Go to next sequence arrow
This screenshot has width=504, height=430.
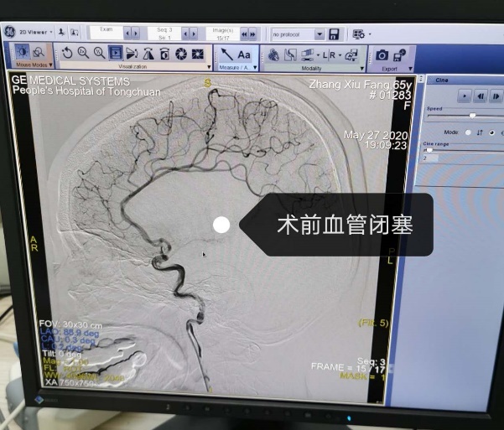(x=194, y=34)
